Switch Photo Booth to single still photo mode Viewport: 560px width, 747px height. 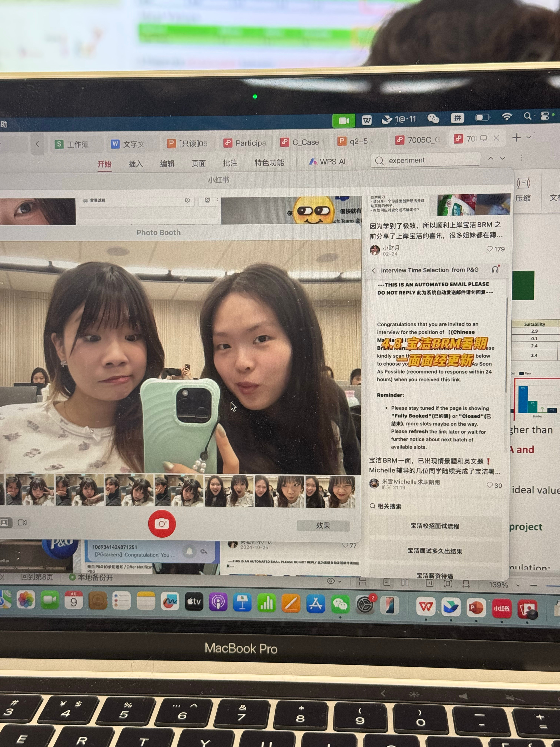[x=4, y=522]
